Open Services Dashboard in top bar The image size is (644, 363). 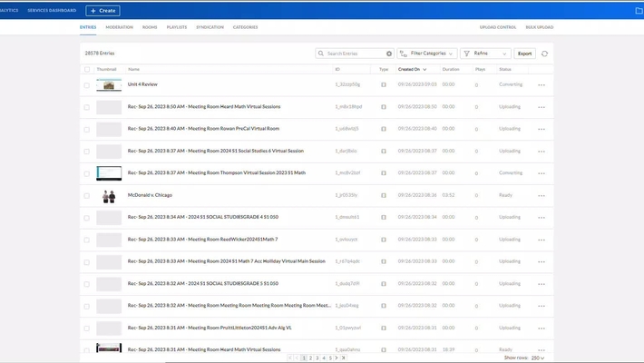pyautogui.click(x=52, y=10)
